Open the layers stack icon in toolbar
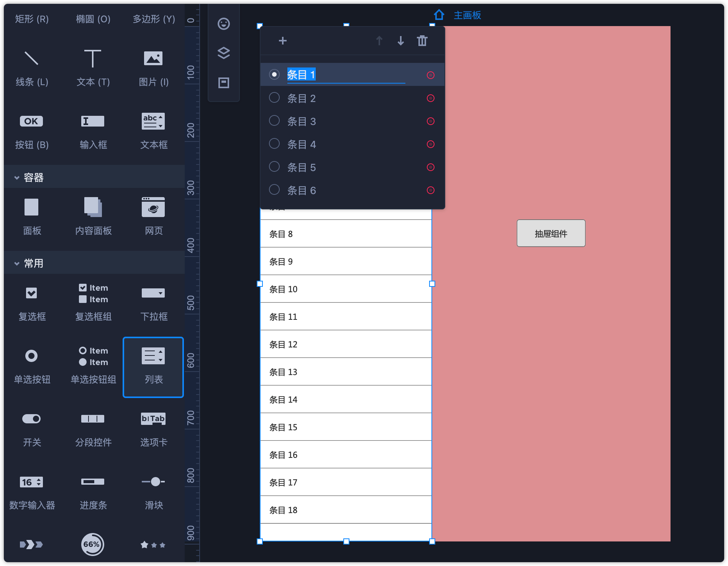 [x=224, y=53]
